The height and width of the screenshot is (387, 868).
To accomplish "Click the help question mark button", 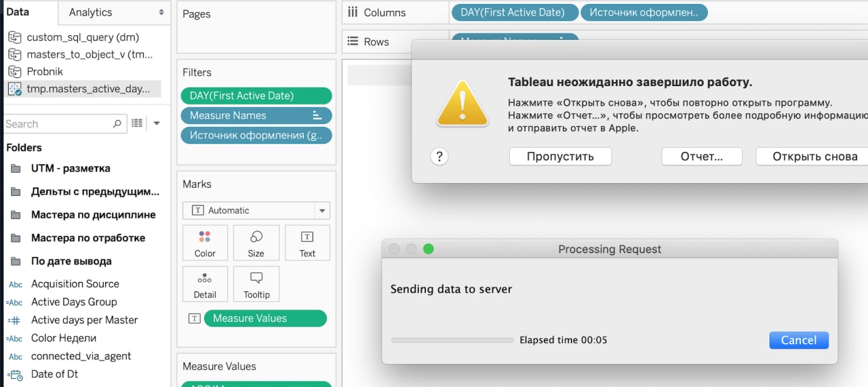I will tap(439, 157).
